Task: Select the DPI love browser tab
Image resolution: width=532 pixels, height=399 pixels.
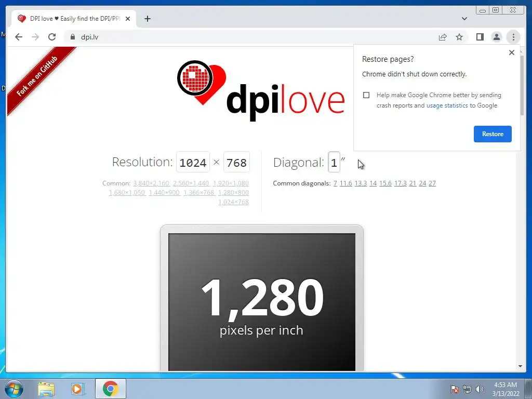Action: (x=74, y=19)
